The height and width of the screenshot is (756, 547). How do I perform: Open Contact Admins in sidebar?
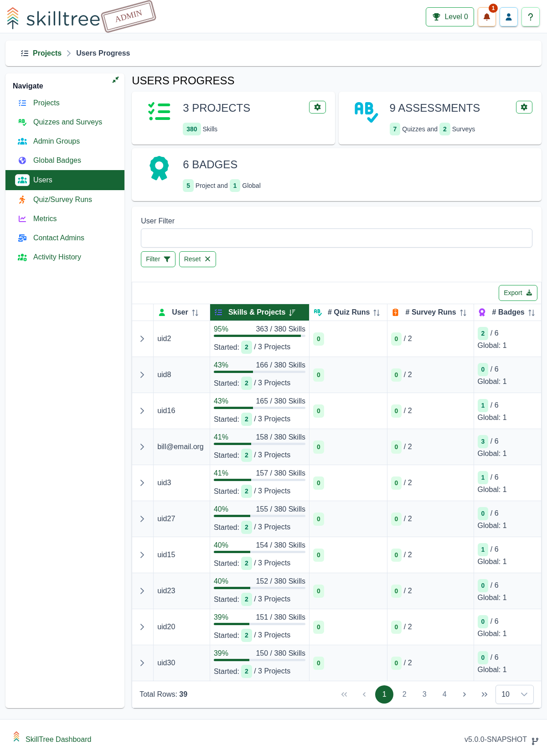(65, 238)
